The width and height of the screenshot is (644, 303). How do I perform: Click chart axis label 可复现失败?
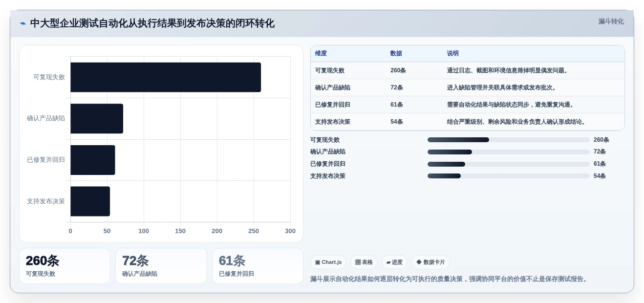tap(49, 77)
